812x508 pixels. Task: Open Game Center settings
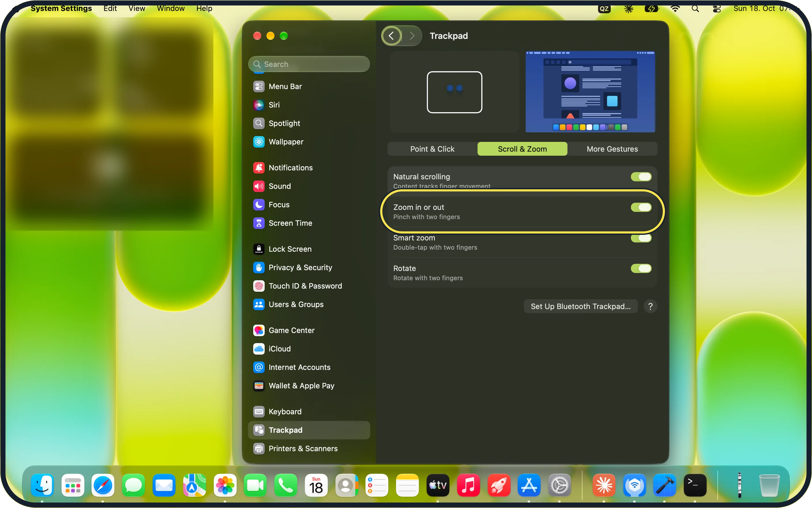309,330
